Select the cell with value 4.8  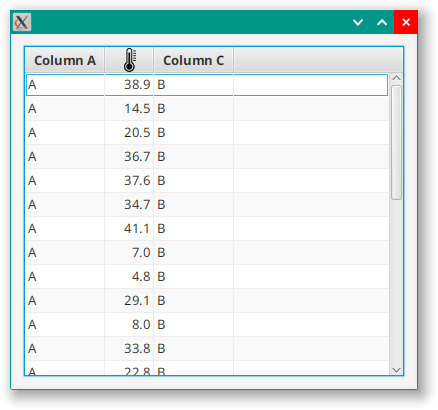pos(129,277)
